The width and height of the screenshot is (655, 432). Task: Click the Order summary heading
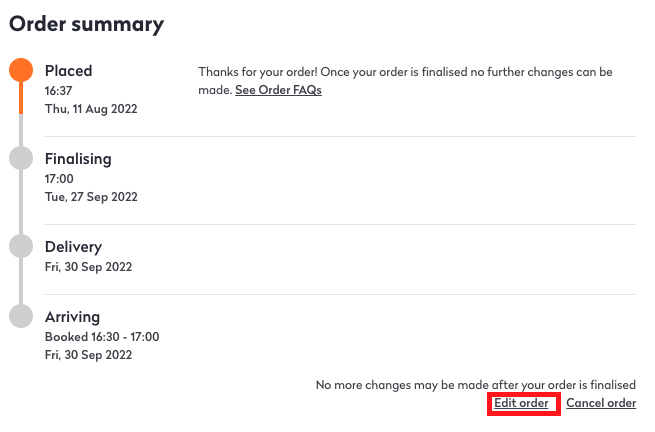86,25
